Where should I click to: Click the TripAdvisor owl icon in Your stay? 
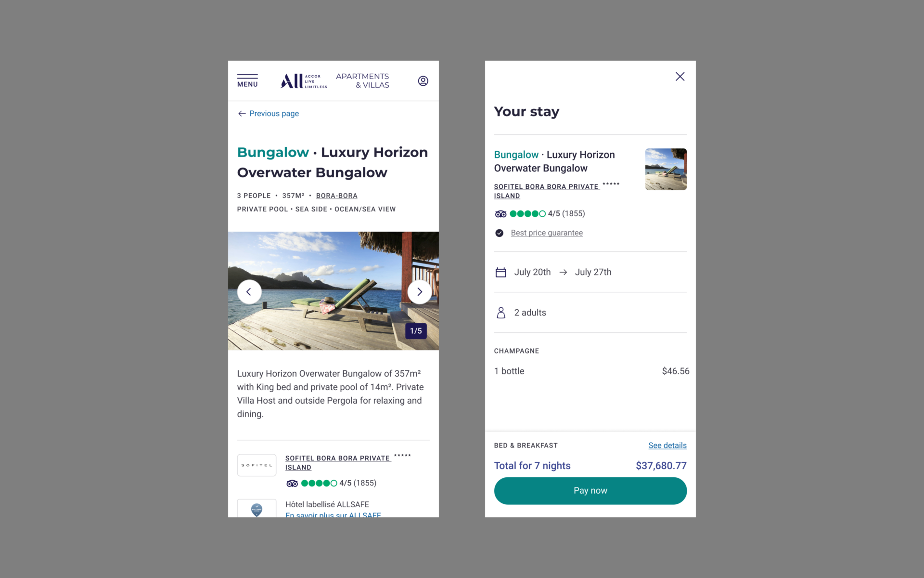tap(500, 214)
